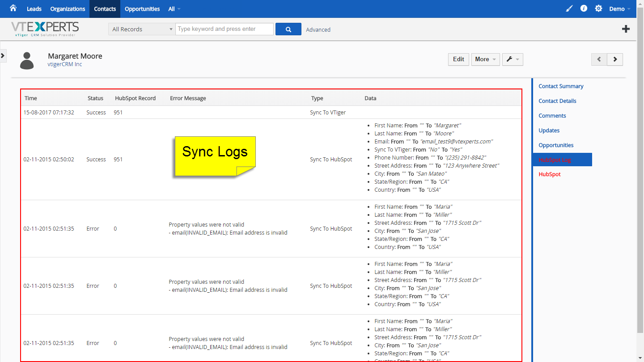Viewport: 644px width, 362px height.
Task: Click the contact avatar icon
Action: pos(27,61)
